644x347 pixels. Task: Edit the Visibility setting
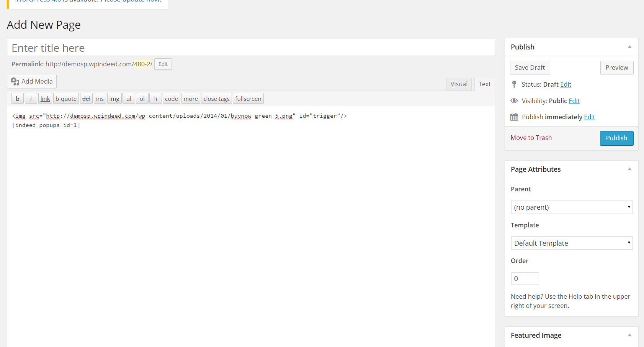[574, 101]
